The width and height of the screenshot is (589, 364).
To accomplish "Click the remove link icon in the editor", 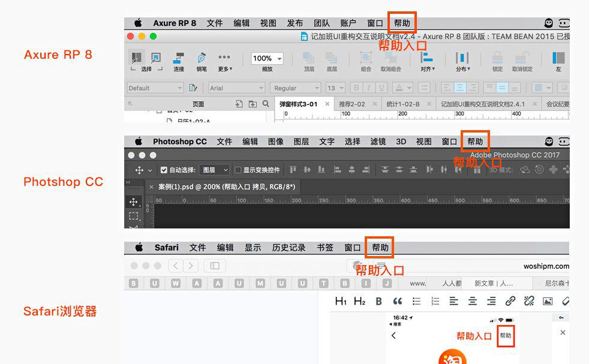I will (x=529, y=301).
